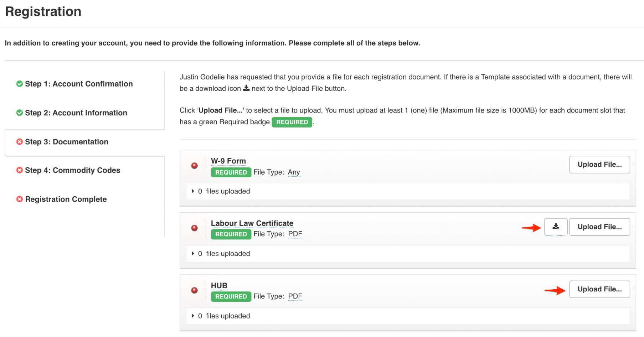Click the 'Any' file type for W-9 Form
This screenshot has height=337, width=644.
point(294,172)
